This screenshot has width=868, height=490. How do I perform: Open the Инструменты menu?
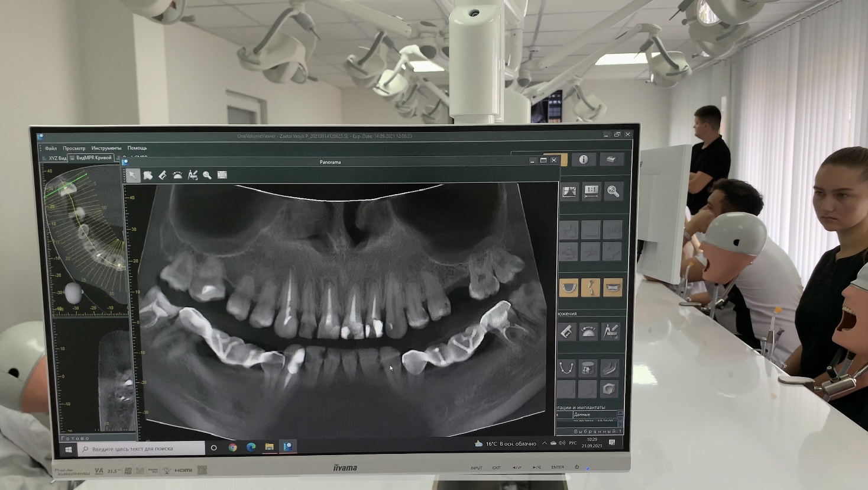point(106,149)
